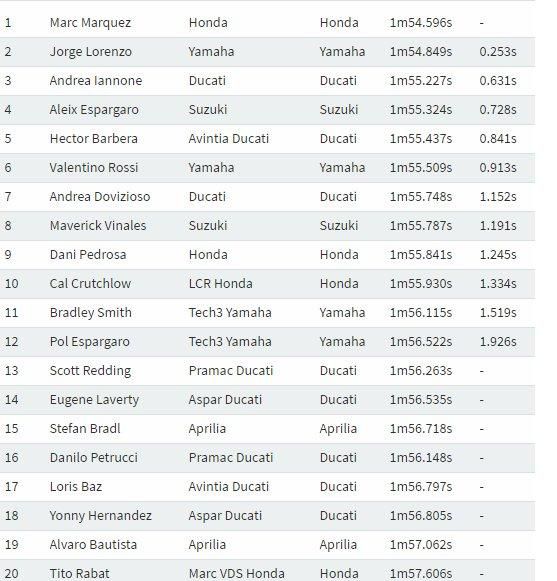The height and width of the screenshot is (581, 557).
Task: Click Tito Rabat's Marc VDS Honda team
Action: [236, 574]
